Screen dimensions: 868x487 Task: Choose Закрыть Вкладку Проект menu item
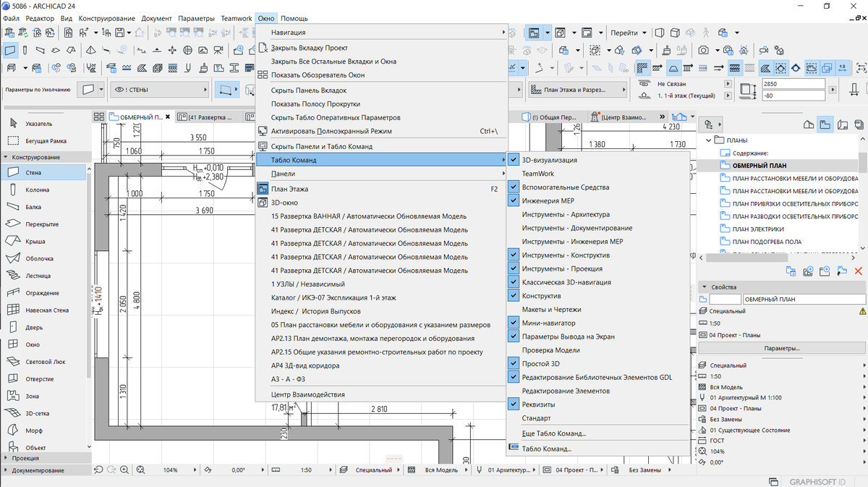[x=382, y=48]
